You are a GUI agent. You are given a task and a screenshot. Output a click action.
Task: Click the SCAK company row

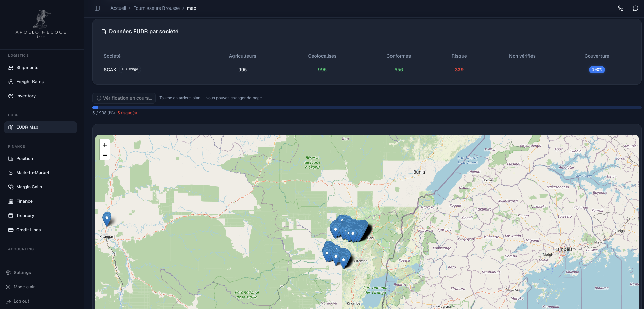click(x=110, y=70)
